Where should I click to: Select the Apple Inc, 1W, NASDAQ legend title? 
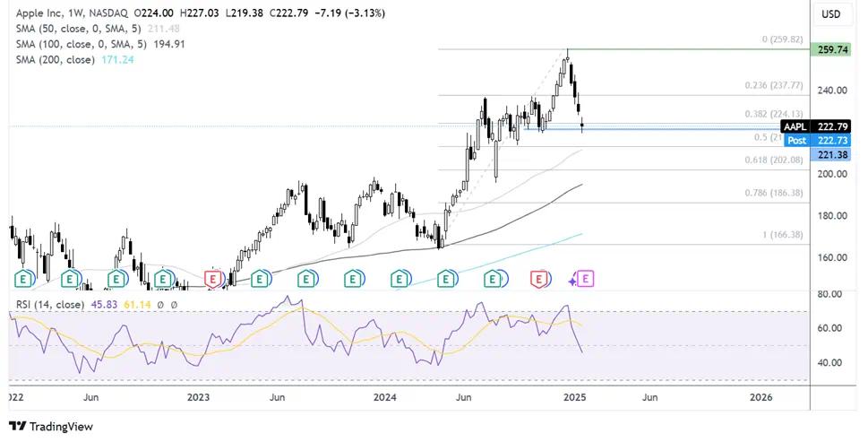(73, 13)
